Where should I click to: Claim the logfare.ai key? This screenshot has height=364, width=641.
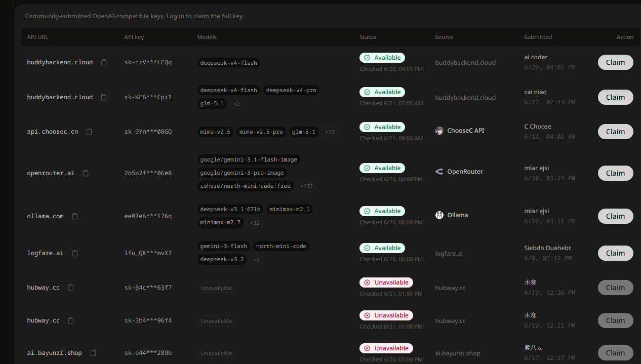point(615,253)
